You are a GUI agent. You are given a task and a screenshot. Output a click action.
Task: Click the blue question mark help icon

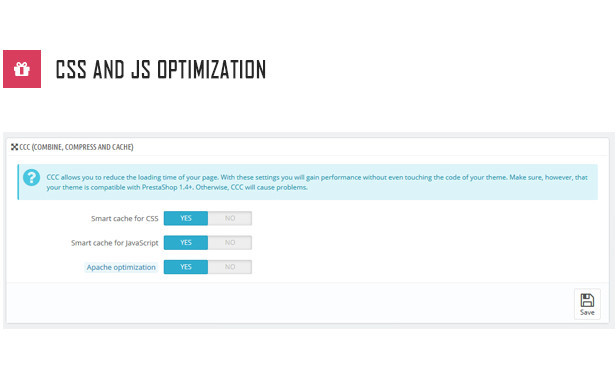tap(31, 178)
